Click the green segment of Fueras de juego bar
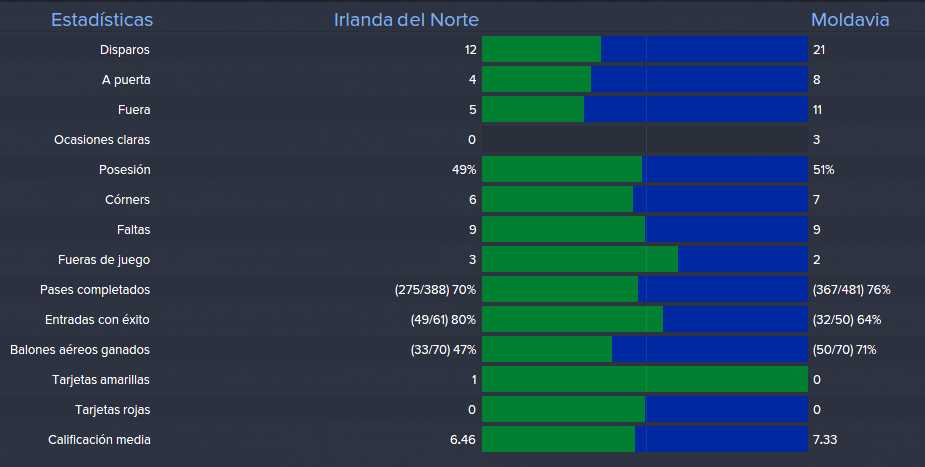Image resolution: width=925 pixels, height=467 pixels. coord(580,260)
